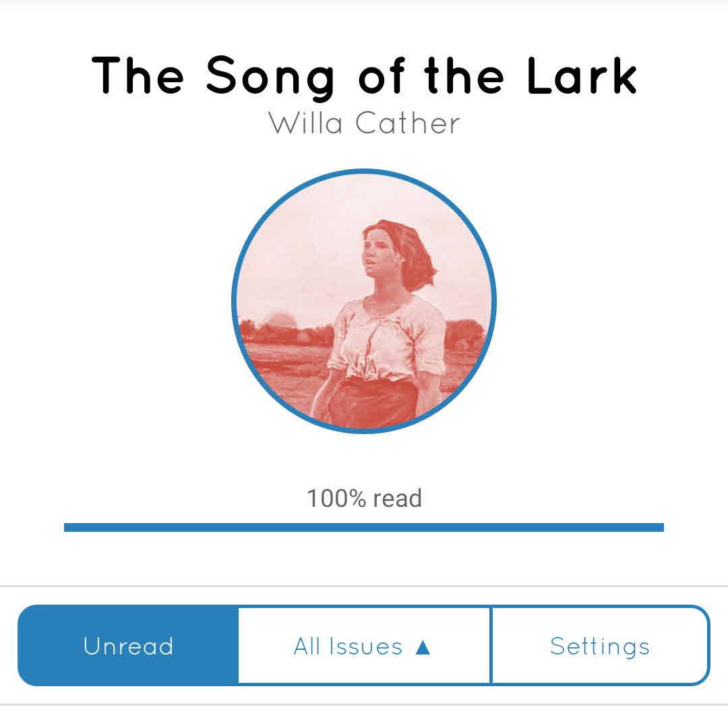Switch to the Unread tab

coord(128,646)
